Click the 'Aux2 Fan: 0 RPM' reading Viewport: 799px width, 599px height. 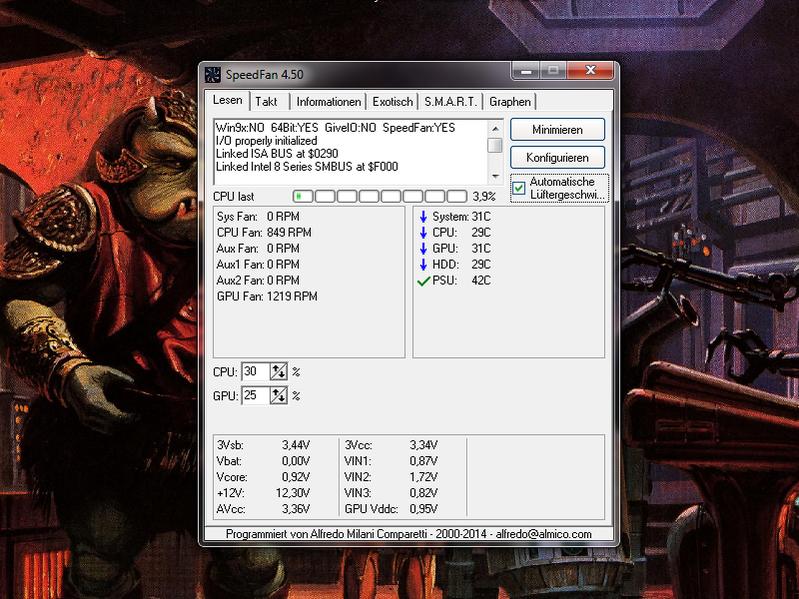coord(258,281)
